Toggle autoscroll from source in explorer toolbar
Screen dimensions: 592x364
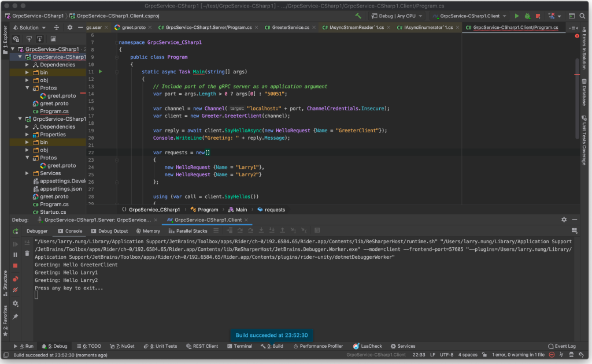[40, 39]
